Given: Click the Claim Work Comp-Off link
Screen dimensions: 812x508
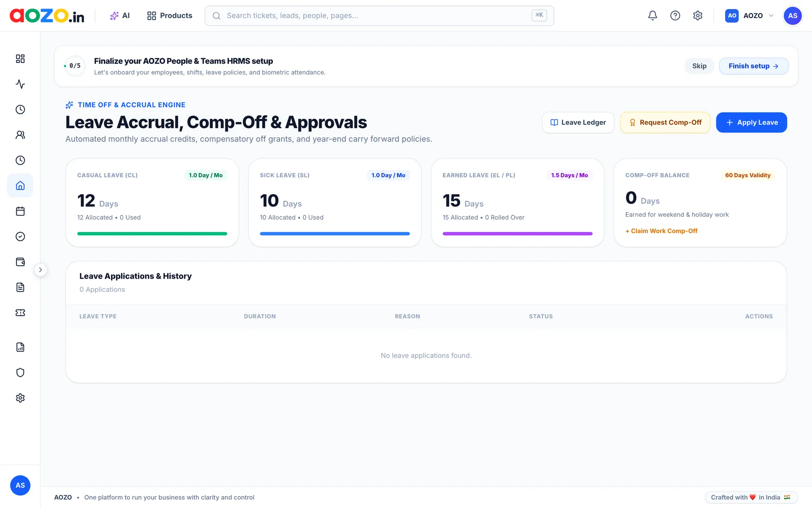Looking at the screenshot, I should (x=661, y=231).
